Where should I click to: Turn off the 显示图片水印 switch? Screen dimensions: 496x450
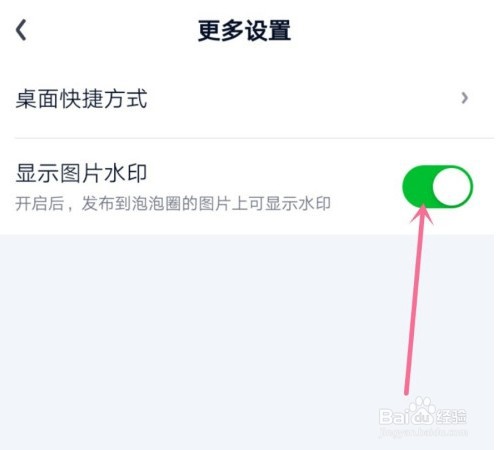coord(437,187)
